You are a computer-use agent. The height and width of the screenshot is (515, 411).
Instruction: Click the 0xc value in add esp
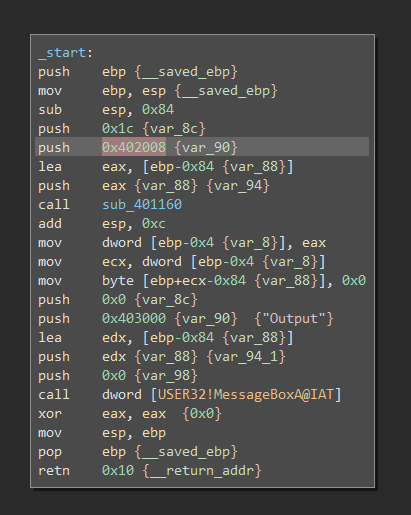(x=154, y=223)
